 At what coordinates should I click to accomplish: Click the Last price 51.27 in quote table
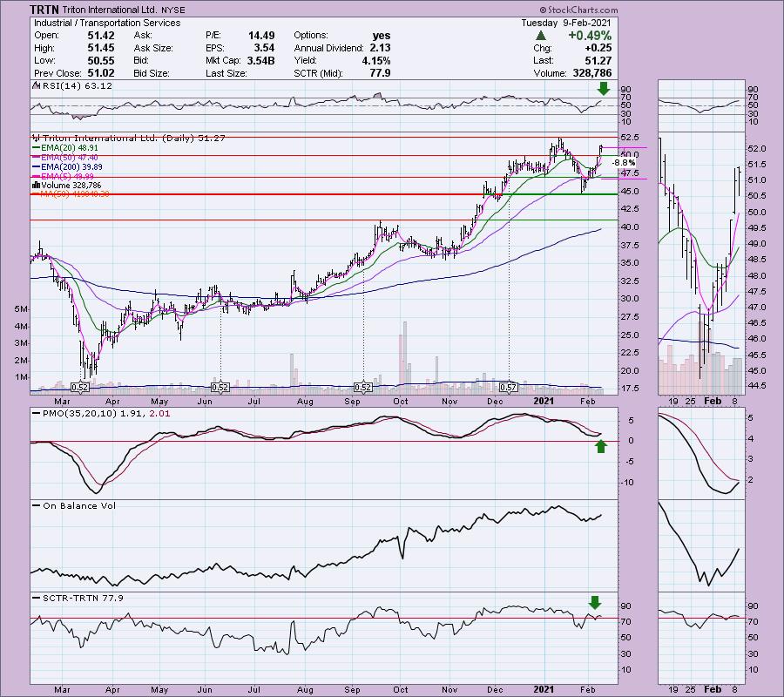tap(598, 60)
